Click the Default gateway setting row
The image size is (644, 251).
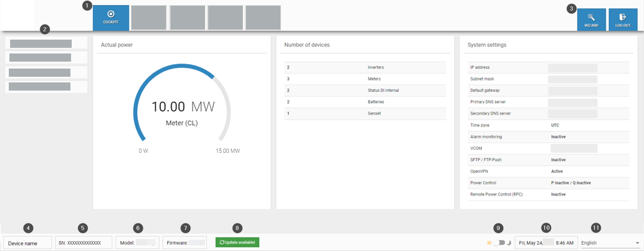548,91
